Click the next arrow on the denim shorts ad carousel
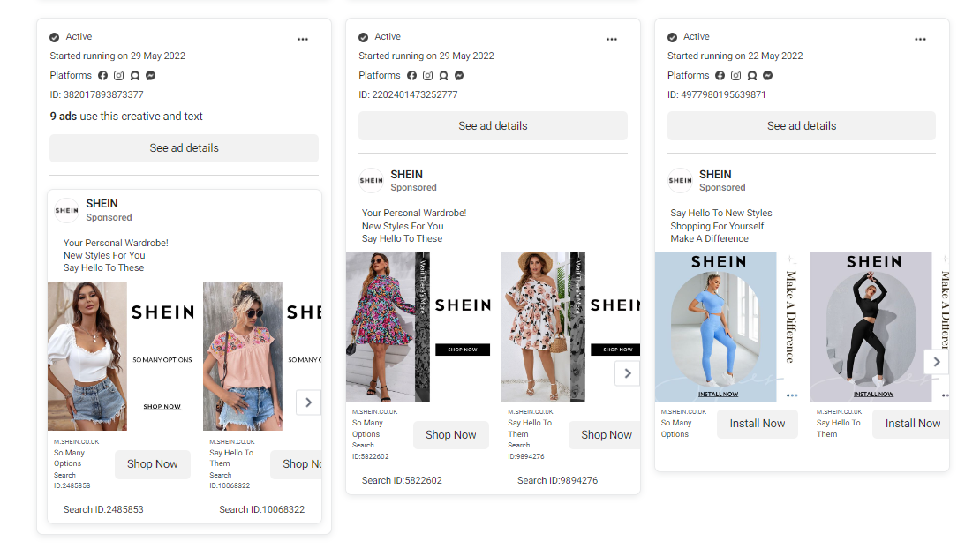This screenshot has width=980, height=549. coord(308,402)
